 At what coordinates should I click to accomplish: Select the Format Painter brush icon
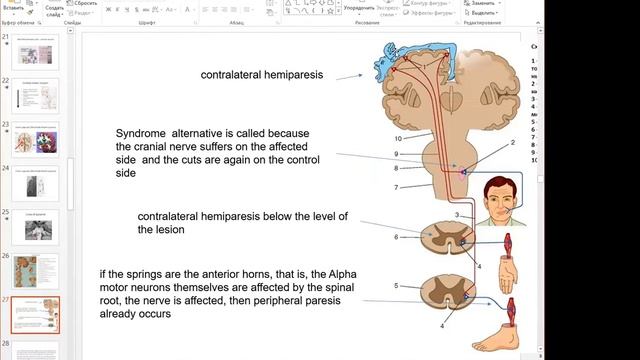tap(30, 12)
